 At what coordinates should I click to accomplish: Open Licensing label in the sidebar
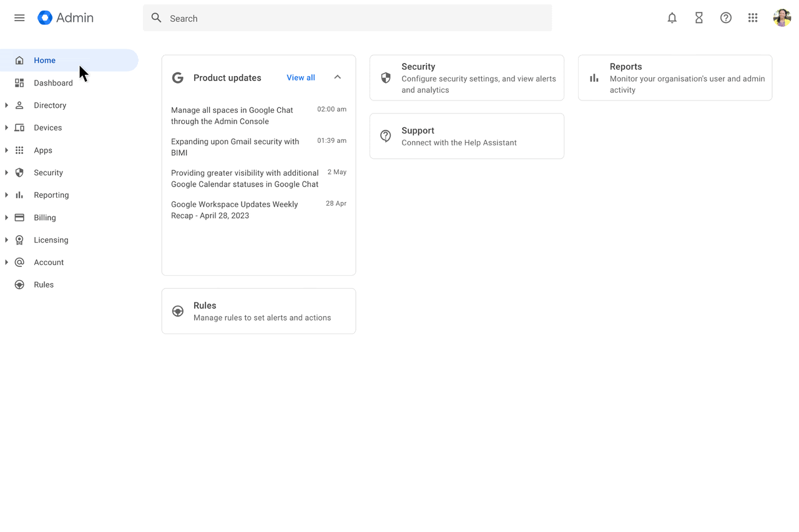(51, 240)
